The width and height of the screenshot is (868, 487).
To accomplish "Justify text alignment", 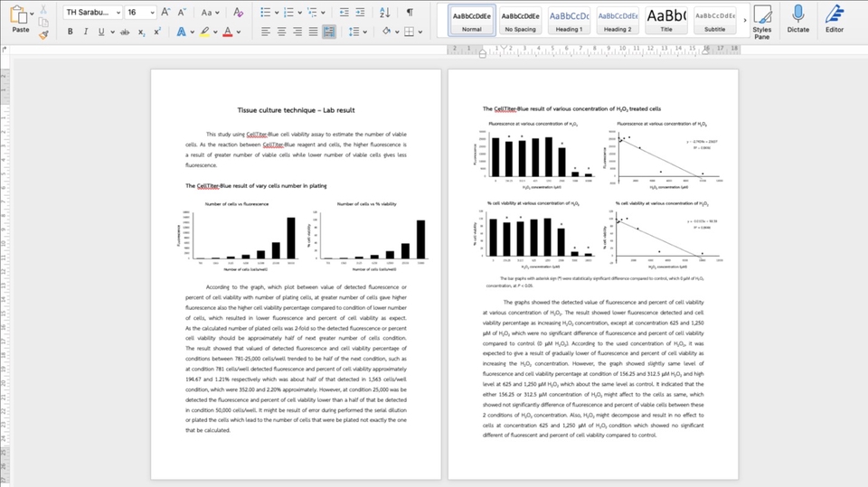I will pyautogui.click(x=314, y=33).
